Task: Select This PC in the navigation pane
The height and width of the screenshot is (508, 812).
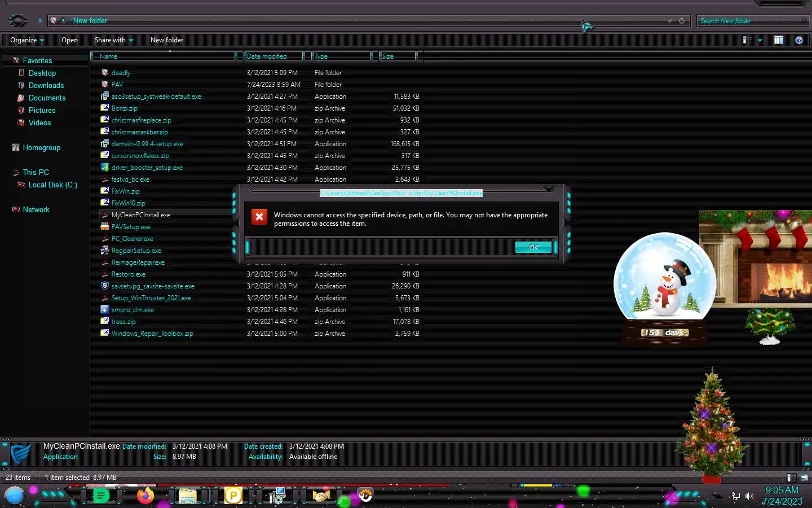Action: tap(36, 172)
